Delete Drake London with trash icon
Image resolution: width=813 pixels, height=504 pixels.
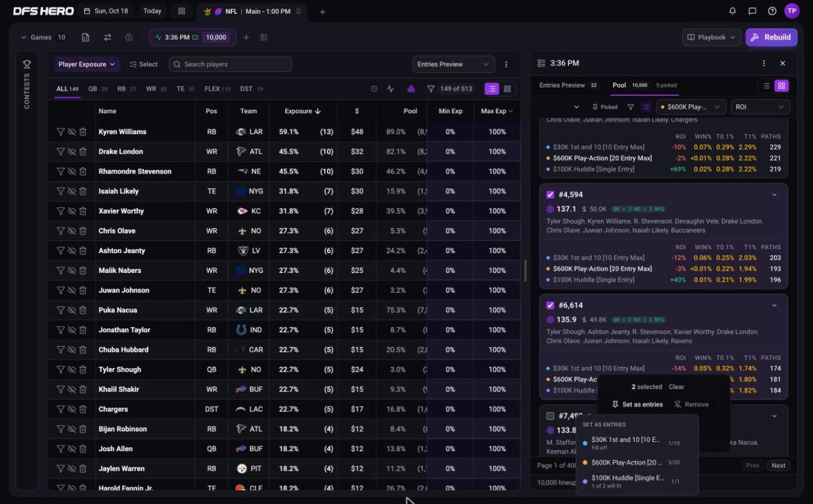pyautogui.click(x=83, y=152)
